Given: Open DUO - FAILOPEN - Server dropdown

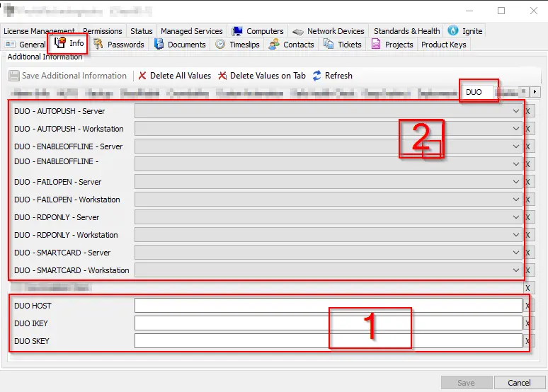Looking at the screenshot, I should point(516,182).
